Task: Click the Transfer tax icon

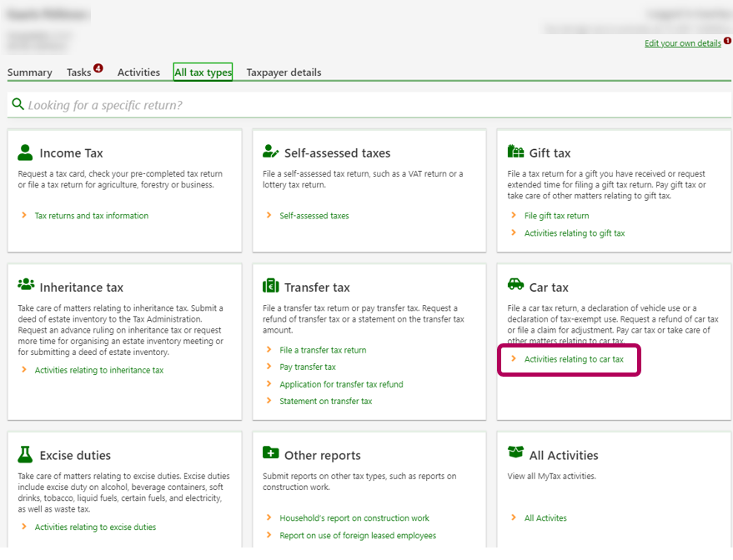Action: 270,286
